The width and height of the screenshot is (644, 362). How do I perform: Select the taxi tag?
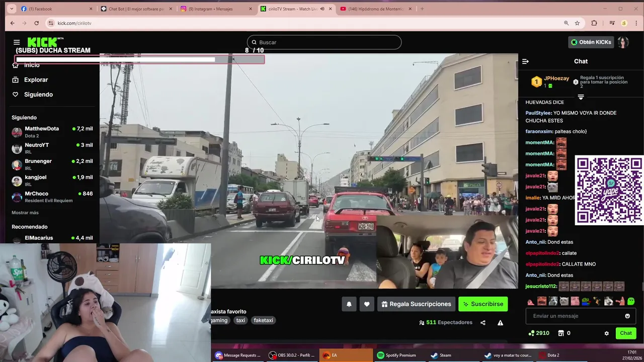tap(240, 320)
